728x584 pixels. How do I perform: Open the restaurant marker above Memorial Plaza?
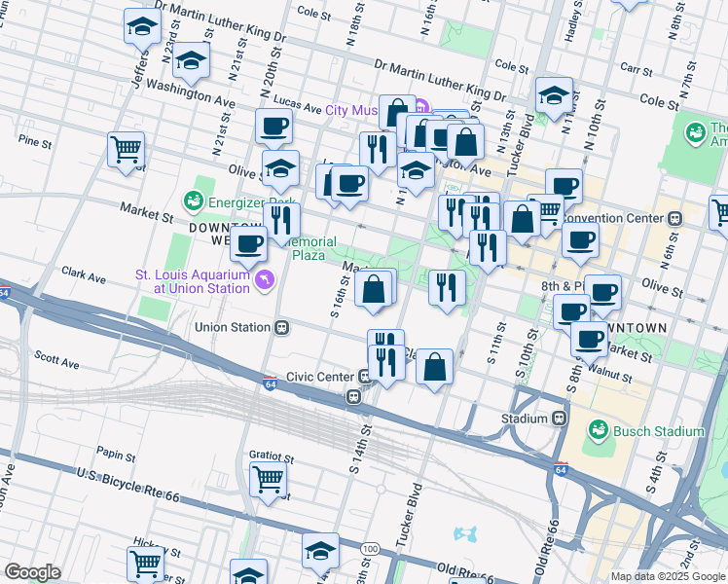[x=282, y=223]
